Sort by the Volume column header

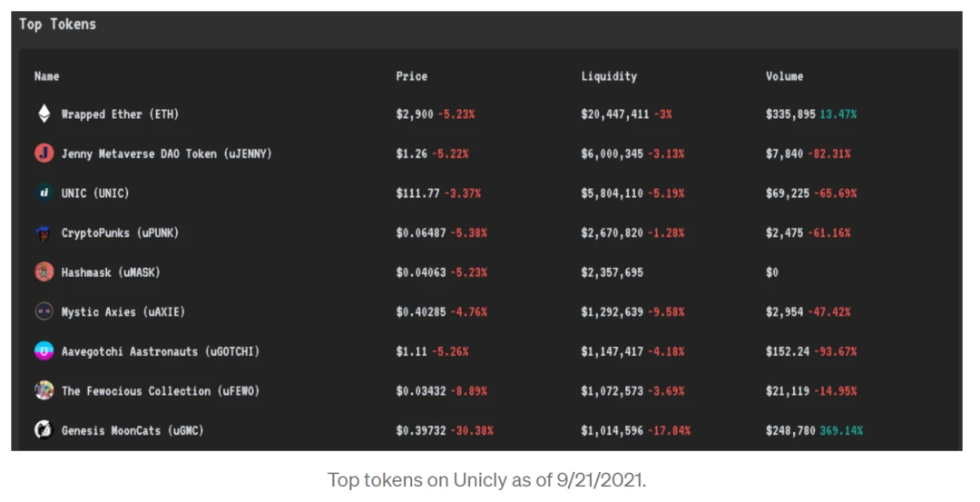(x=784, y=76)
